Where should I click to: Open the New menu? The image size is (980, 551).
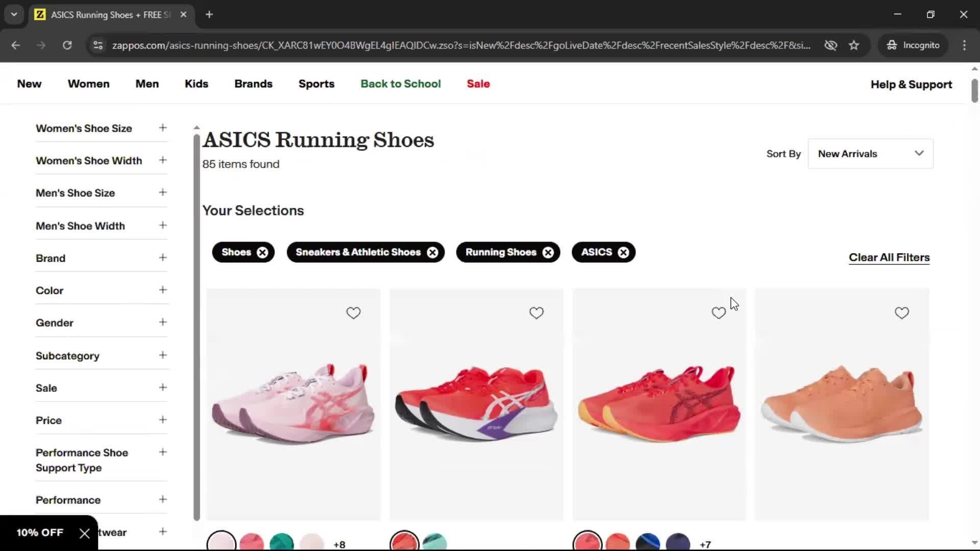point(29,84)
